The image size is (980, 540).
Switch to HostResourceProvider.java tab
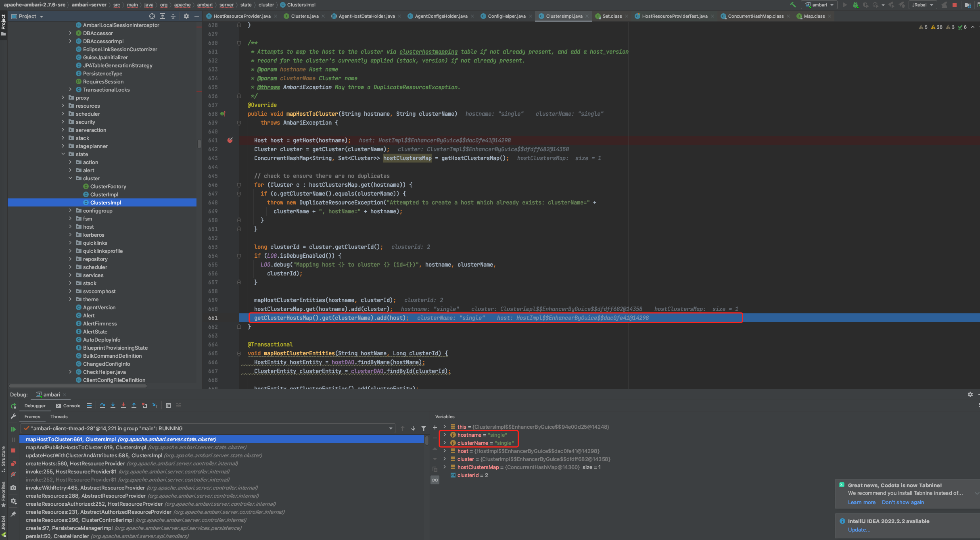pyautogui.click(x=242, y=16)
